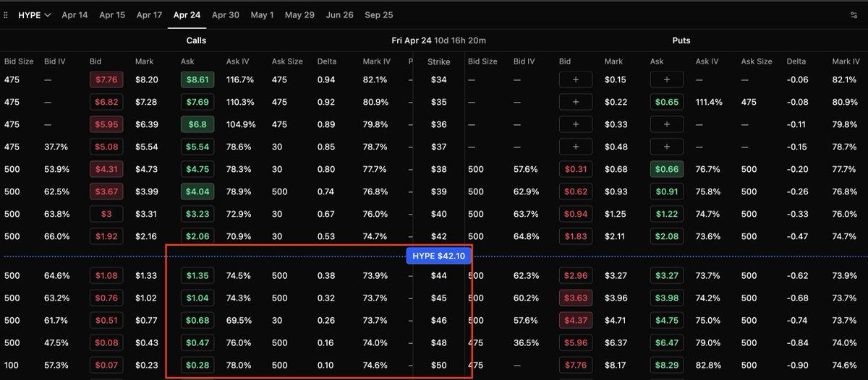
Task: Click call bid $4.31 button
Action: 106,169
